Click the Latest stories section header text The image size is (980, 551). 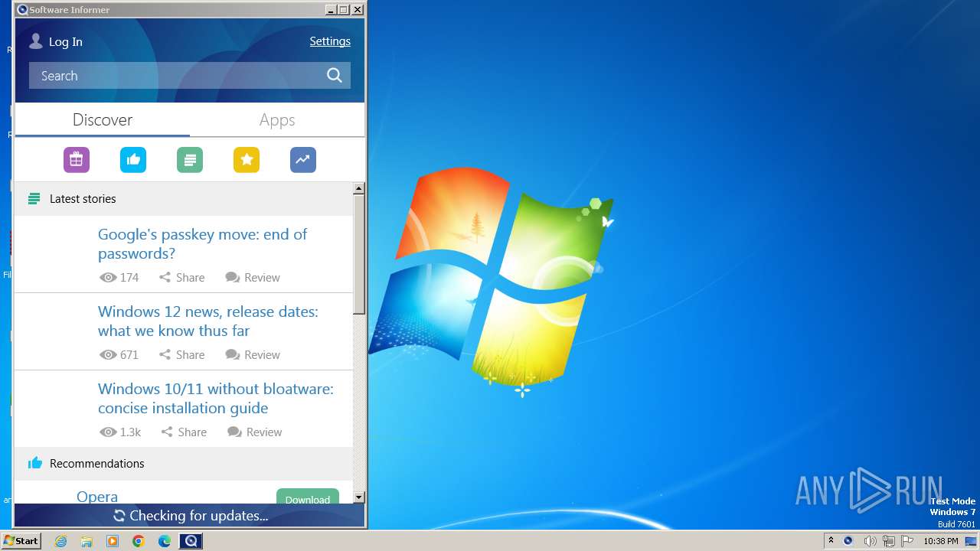[83, 199]
